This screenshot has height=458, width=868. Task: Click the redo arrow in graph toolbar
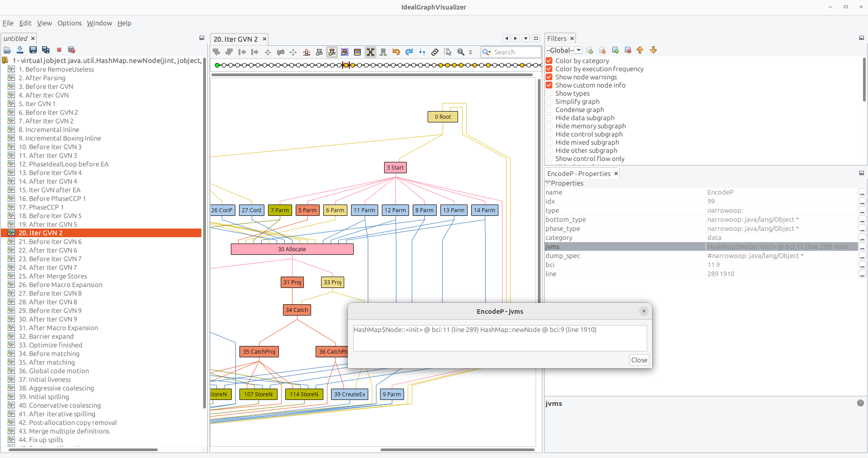(409, 52)
